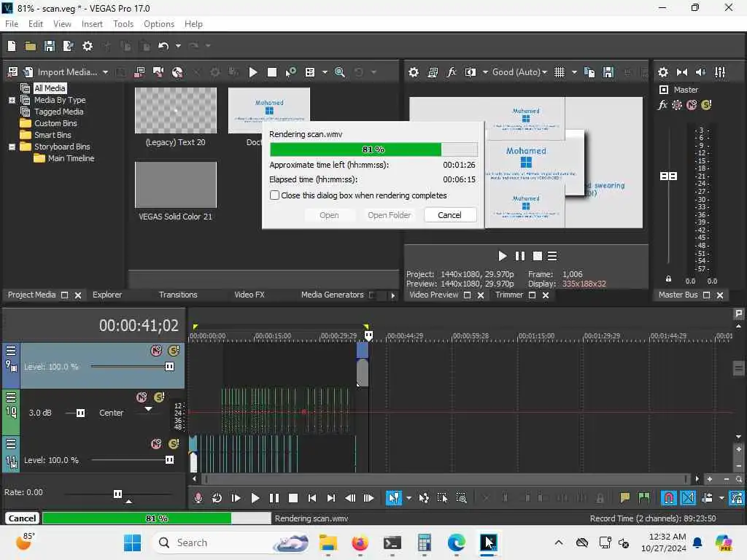The width and height of the screenshot is (747, 560).
Task: Open the Good (Auto) preview quality dropdown
Action: [x=519, y=72]
